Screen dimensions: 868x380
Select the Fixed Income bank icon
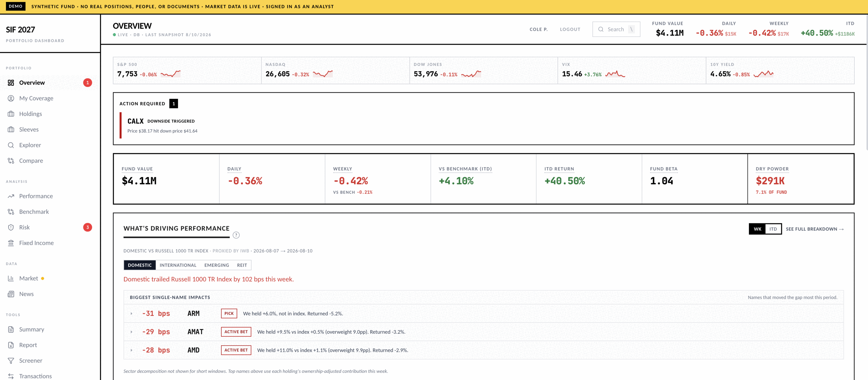[x=11, y=243]
